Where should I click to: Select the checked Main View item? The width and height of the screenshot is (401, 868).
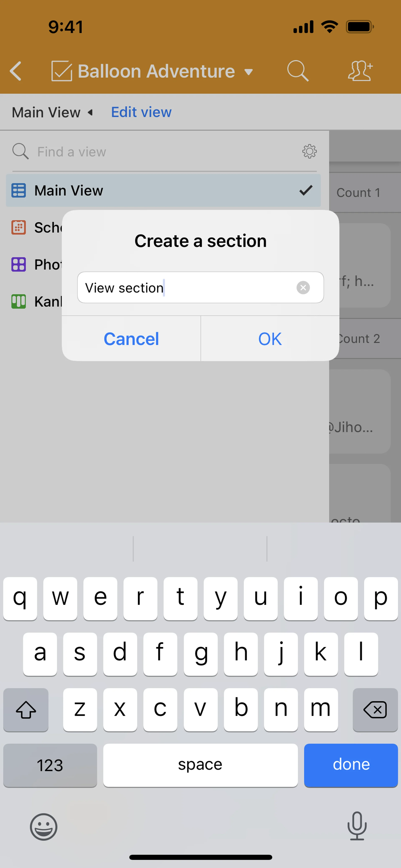coord(164,190)
